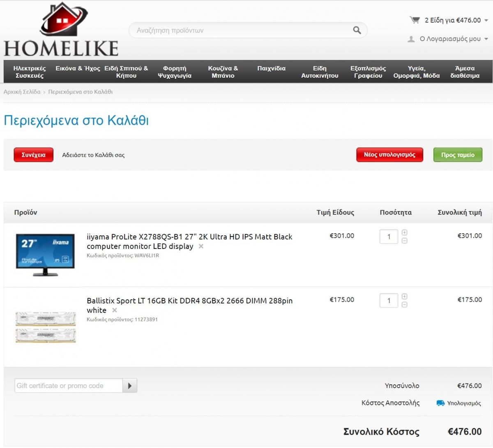Viewport: 493px width, 448px height.
Task: Click quantity field for iiyama monitor
Action: 389,237
